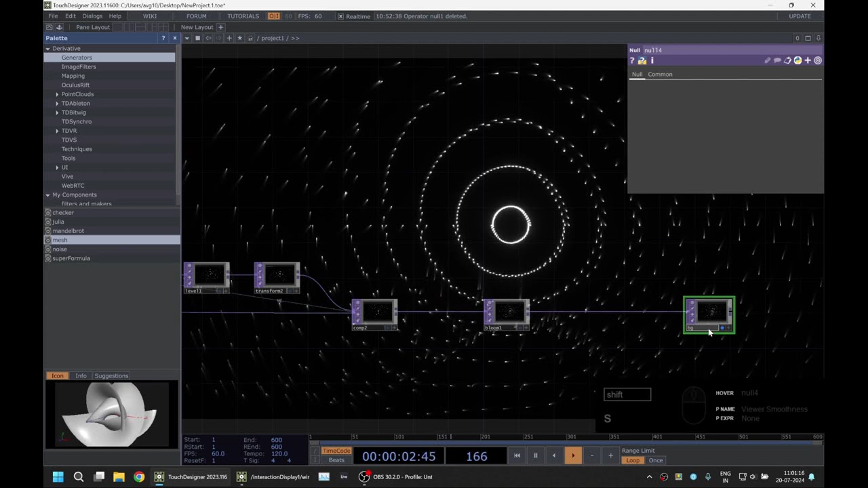Toggle the Realtime checkbox
This screenshot has height=488, width=868.
coord(340,16)
